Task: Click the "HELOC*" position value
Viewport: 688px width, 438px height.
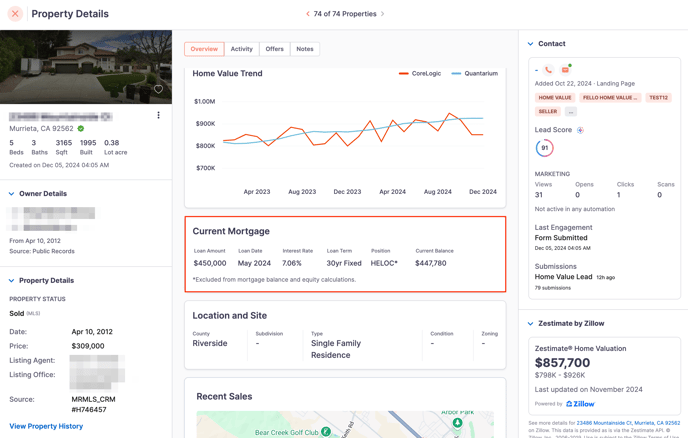Action: (384, 263)
